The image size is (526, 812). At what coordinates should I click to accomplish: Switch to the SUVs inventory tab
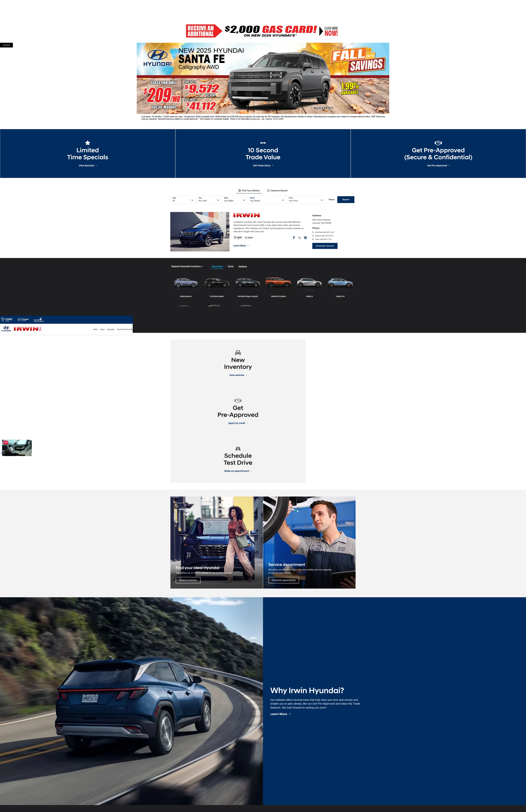coord(231,266)
